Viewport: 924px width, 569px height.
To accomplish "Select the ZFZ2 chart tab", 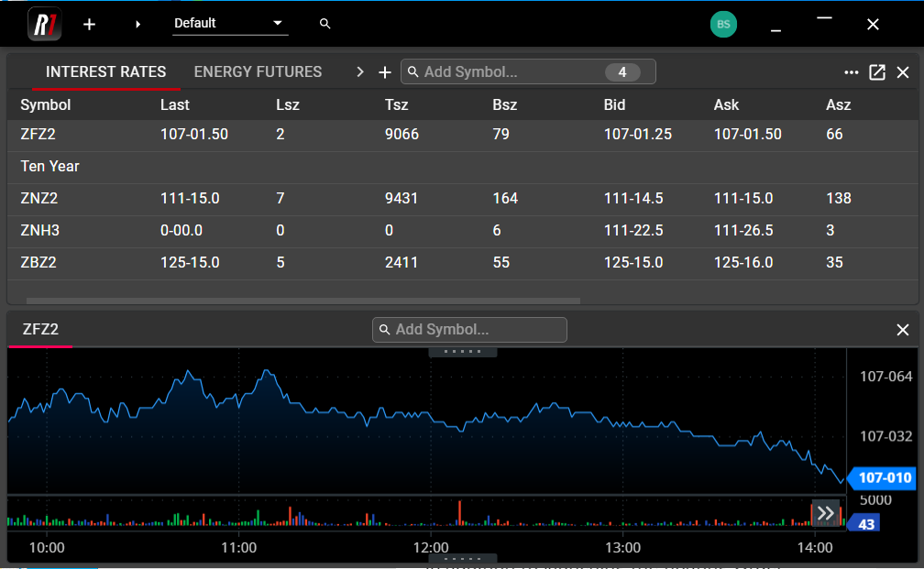I will pos(40,329).
